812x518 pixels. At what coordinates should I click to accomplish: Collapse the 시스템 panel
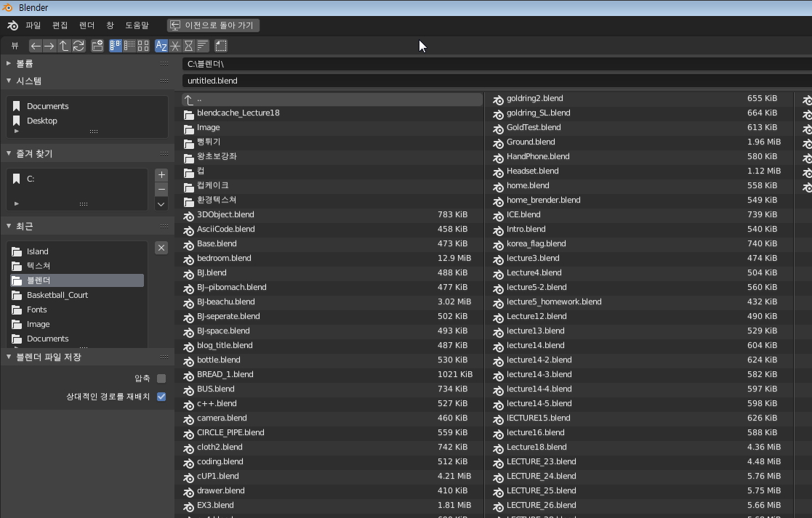(x=8, y=81)
